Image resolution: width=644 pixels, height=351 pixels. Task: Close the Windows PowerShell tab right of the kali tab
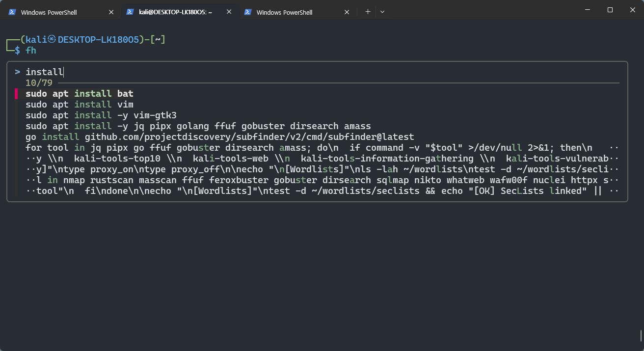pyautogui.click(x=347, y=12)
